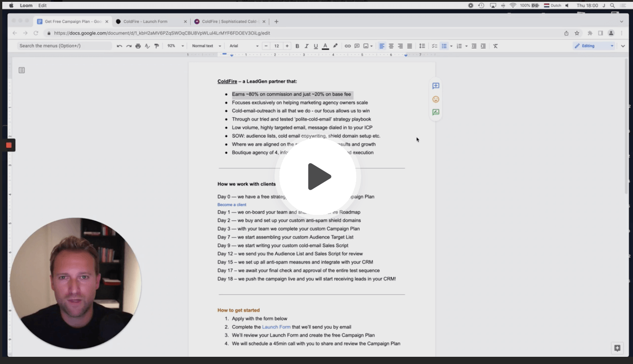Open the browser profile avatar
The image size is (633, 364).
[611, 33]
